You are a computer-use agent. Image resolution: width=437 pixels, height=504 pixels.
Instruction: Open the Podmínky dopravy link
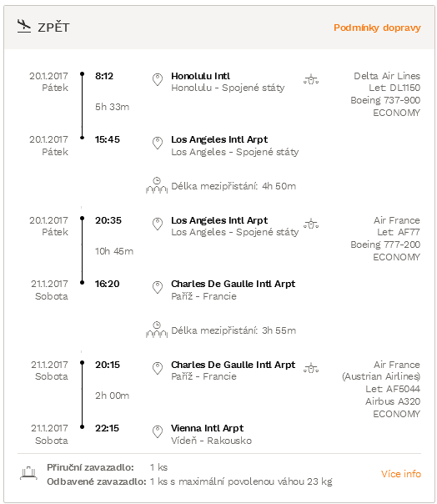377,28
